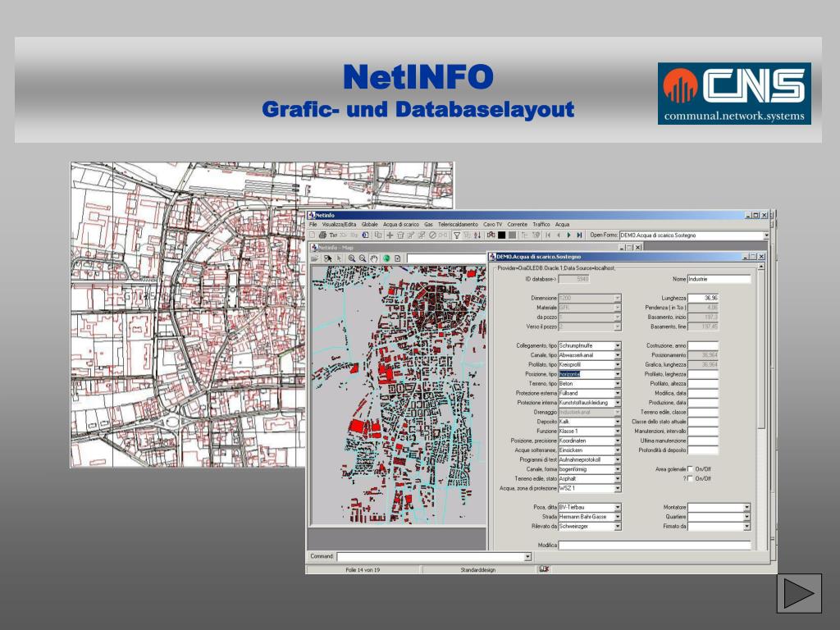
Task: Expand the Terreno, tipo dropdown
Action: click(618, 384)
